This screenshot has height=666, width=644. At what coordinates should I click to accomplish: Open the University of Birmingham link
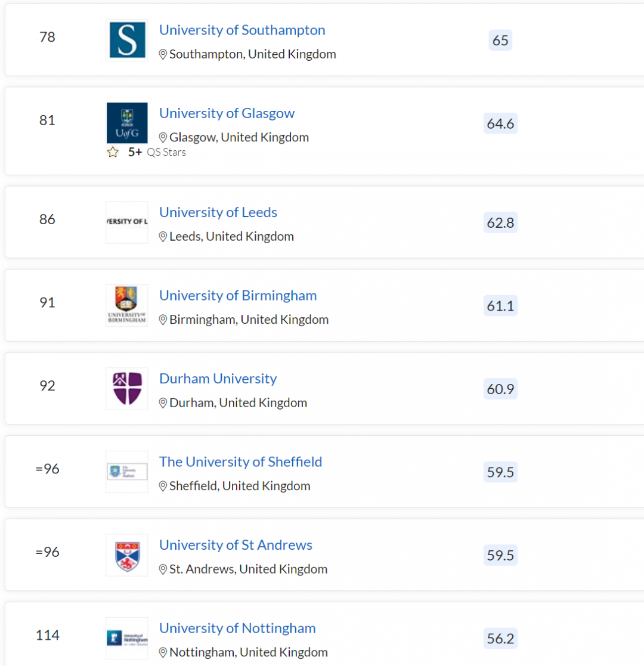tap(238, 295)
